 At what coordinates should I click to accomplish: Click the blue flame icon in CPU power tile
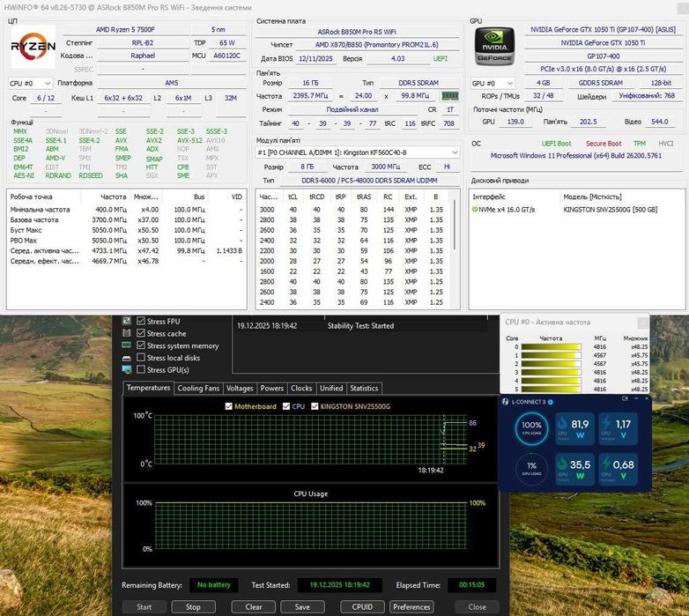pyautogui.click(x=563, y=424)
